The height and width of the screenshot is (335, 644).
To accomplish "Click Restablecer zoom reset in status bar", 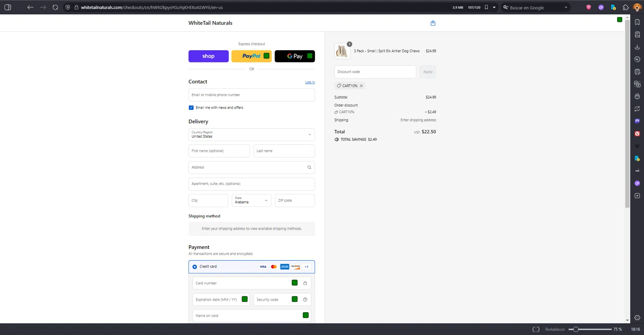I will pos(555,329).
